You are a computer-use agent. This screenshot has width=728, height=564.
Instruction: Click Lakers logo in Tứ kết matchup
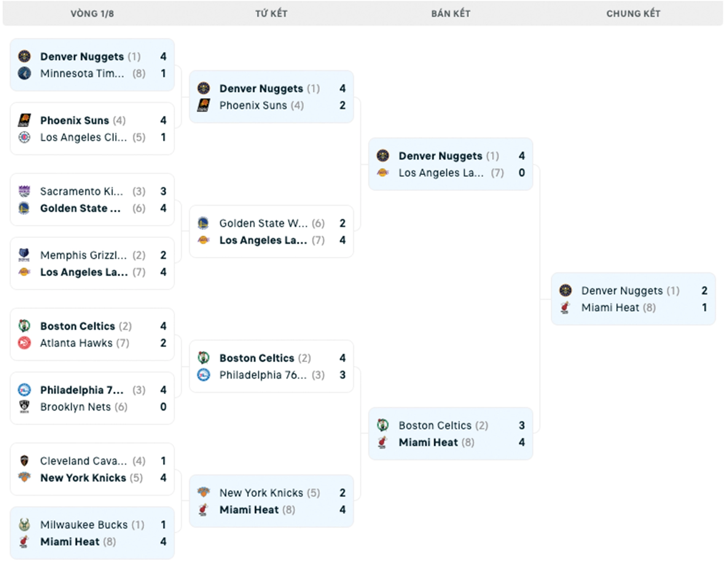[x=204, y=240]
